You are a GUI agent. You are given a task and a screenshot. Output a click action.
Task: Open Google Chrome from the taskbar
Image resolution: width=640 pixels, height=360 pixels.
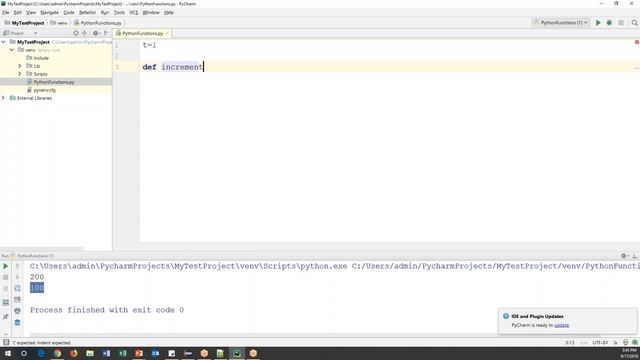[x=57, y=353]
